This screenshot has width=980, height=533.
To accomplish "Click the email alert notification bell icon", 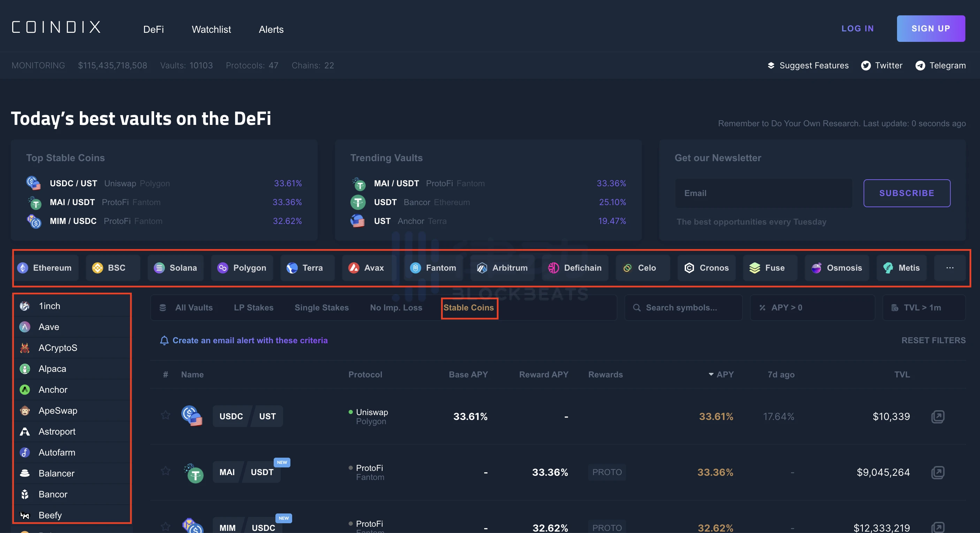I will tap(163, 340).
